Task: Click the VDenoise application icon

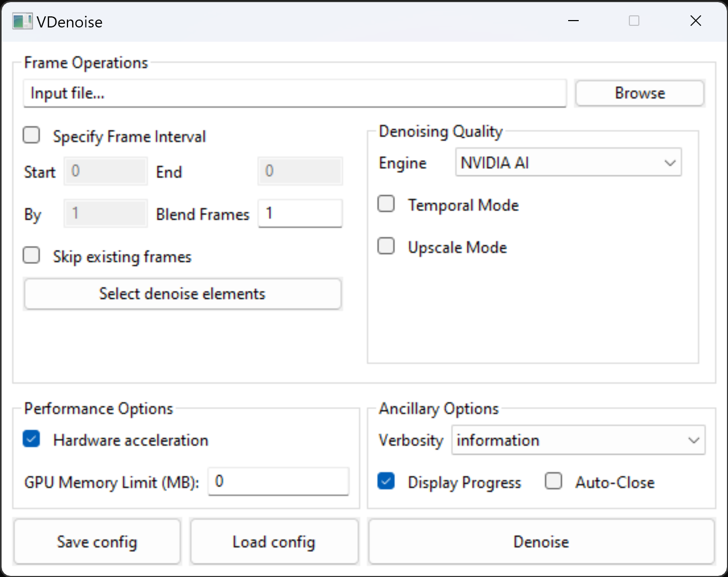Action: point(22,21)
